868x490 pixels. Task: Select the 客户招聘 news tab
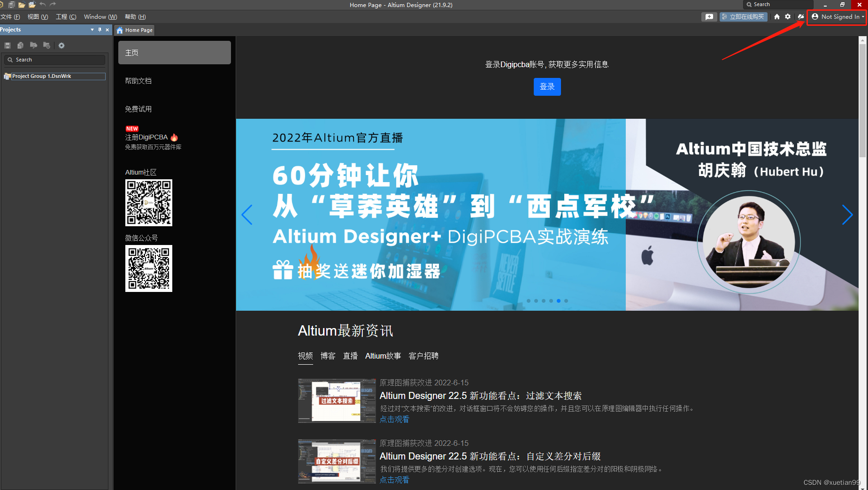pos(423,356)
